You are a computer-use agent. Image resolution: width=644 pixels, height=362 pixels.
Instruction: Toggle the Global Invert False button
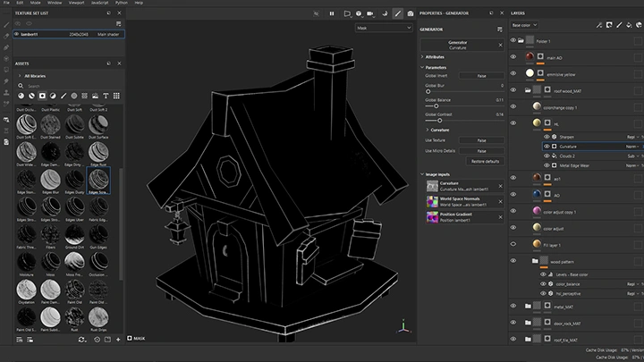click(x=481, y=76)
